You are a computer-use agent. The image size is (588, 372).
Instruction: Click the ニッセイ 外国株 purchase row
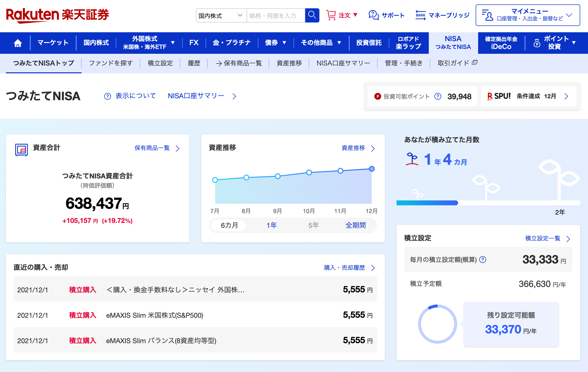click(x=195, y=289)
